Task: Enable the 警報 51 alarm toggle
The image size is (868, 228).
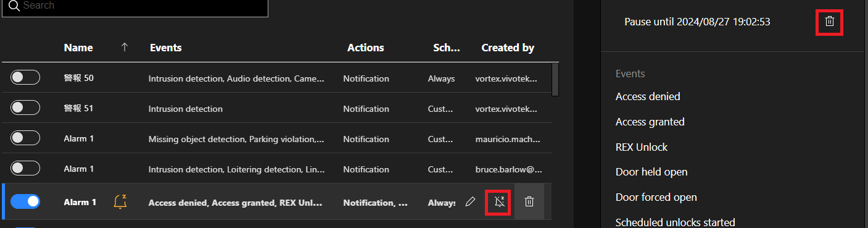Action: click(25, 108)
